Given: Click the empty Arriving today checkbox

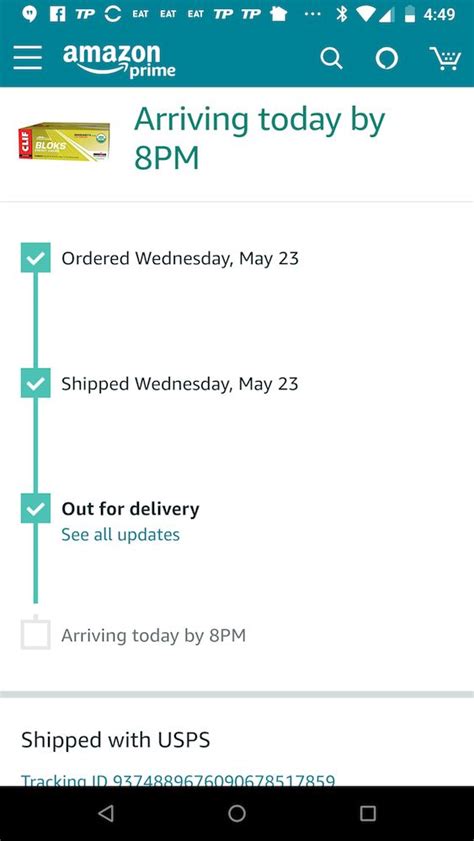Looking at the screenshot, I should point(35,635).
